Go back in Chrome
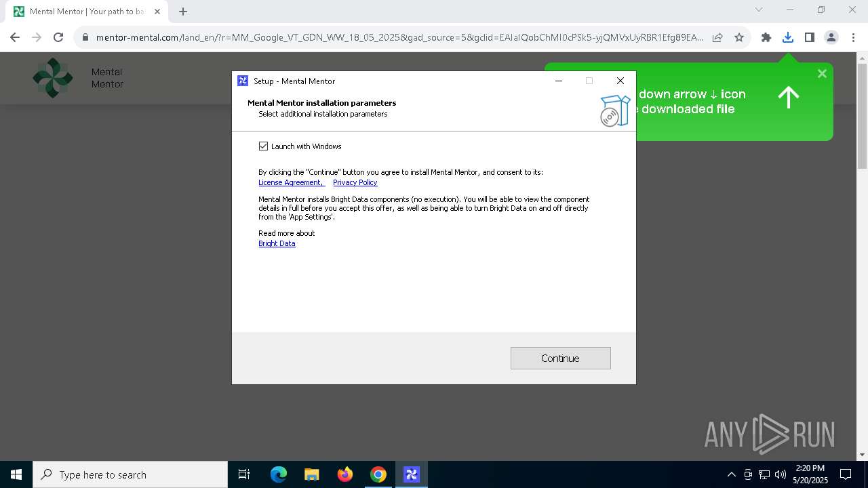 pos(15,37)
